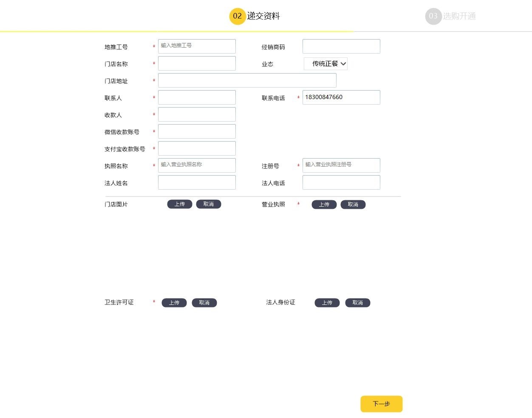This screenshot has height=418, width=532.
Task: Click the 支付宝收款账号 input field
Action: pyautogui.click(x=197, y=148)
